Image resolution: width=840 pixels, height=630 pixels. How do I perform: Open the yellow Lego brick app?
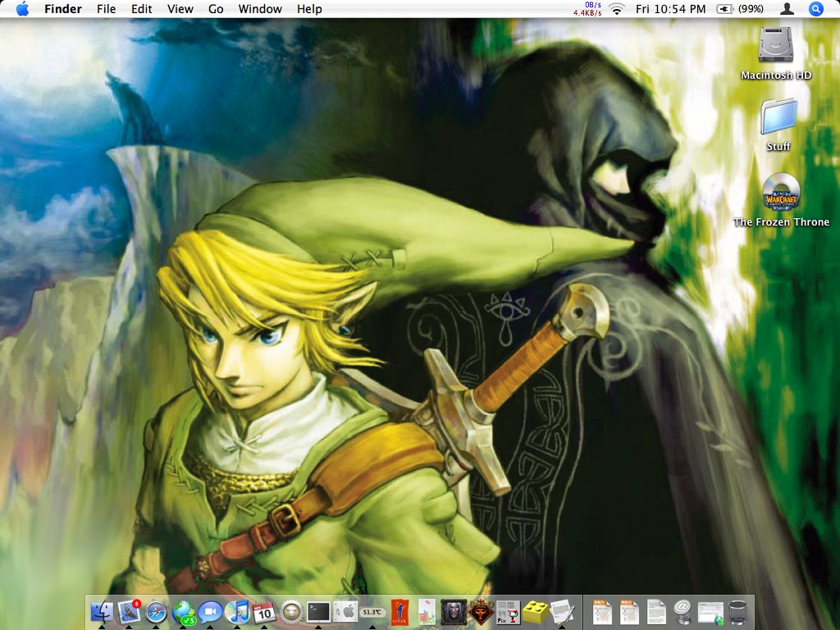point(535,612)
